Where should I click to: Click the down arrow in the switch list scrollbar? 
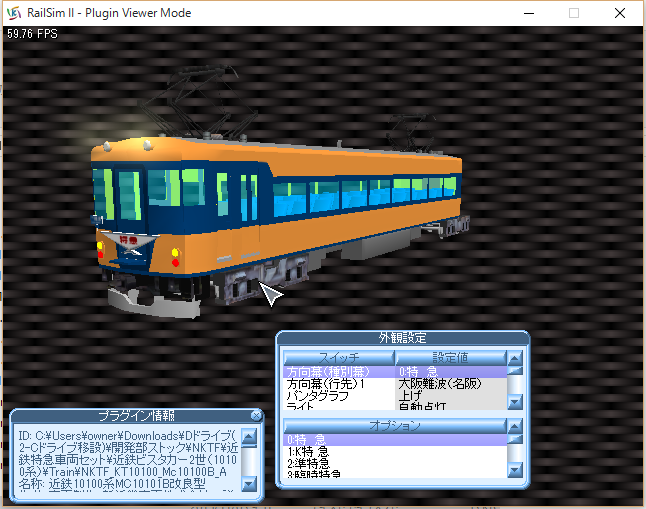(x=515, y=402)
